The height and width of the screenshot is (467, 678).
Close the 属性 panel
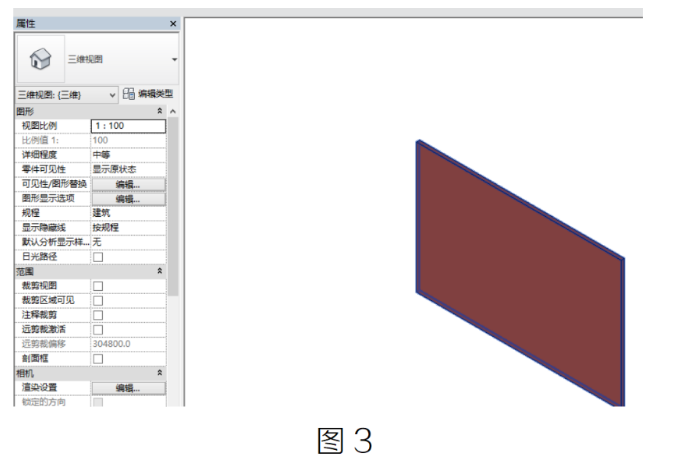[x=173, y=23]
